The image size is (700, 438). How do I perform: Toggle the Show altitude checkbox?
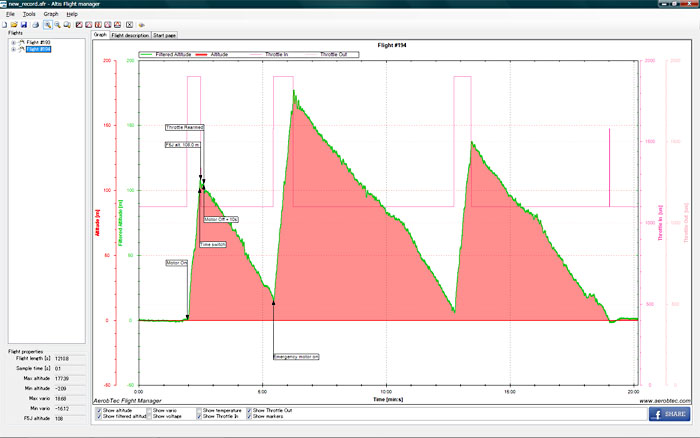[x=99, y=410]
